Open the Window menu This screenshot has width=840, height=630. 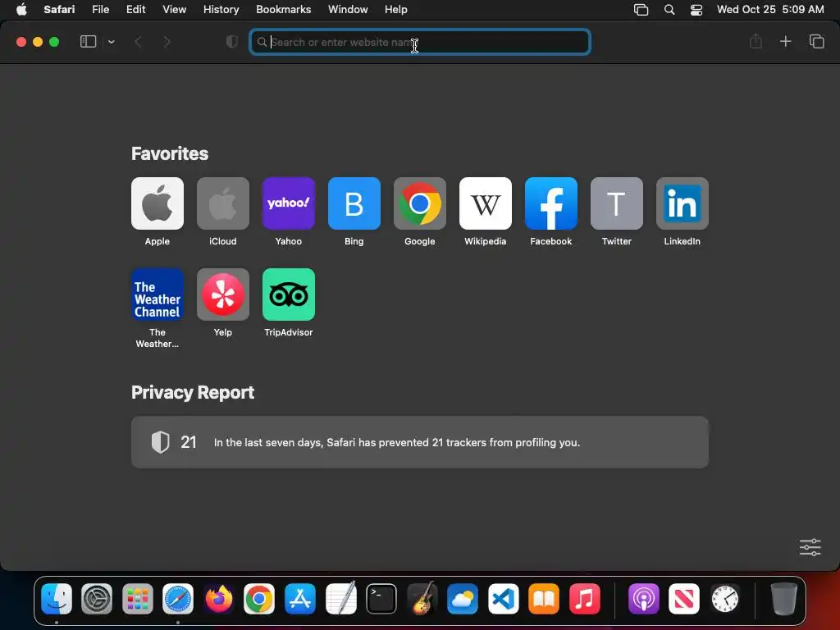[348, 9]
